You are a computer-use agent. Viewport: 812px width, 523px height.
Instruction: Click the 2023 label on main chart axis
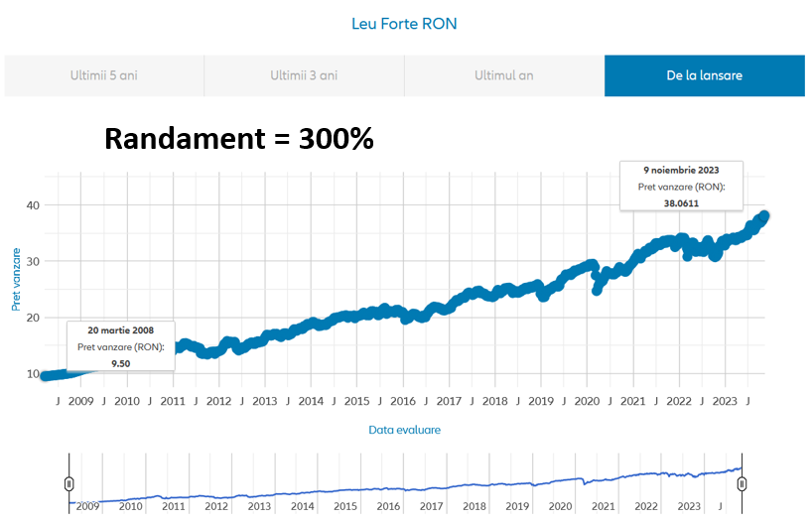click(x=725, y=401)
